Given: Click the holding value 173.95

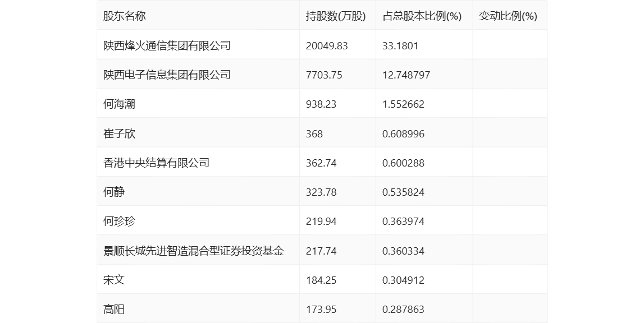Looking at the screenshot, I should (x=321, y=310).
